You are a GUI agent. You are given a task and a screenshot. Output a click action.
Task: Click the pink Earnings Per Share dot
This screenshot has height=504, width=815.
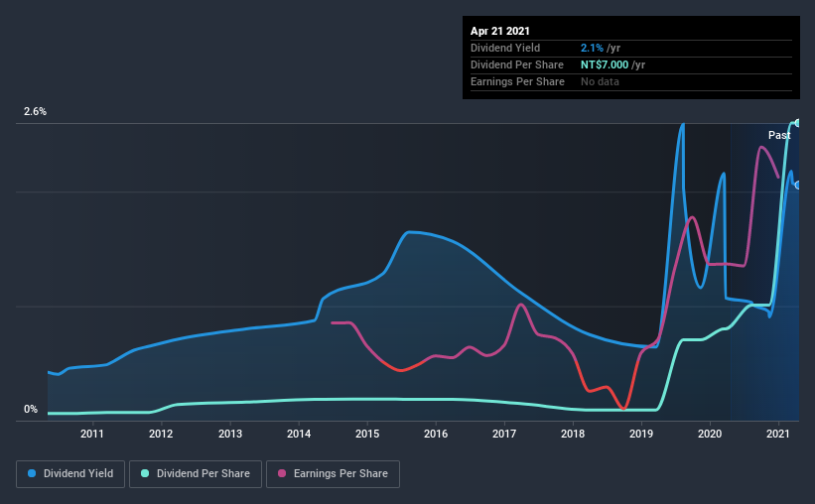pos(282,473)
